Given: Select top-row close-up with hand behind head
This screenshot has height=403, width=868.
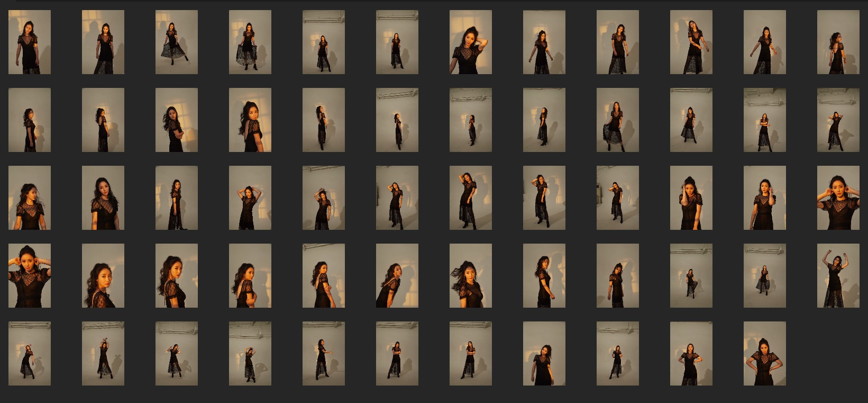Looking at the screenshot, I should pos(471,42).
